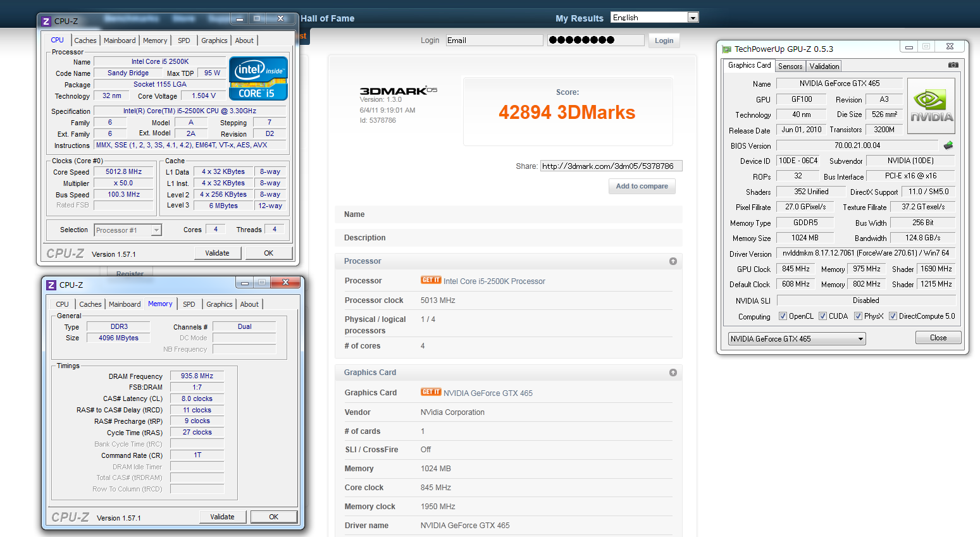Click the BIOS Version value 70.00.21.00.04
This screenshot has height=537, width=980.
857,145
